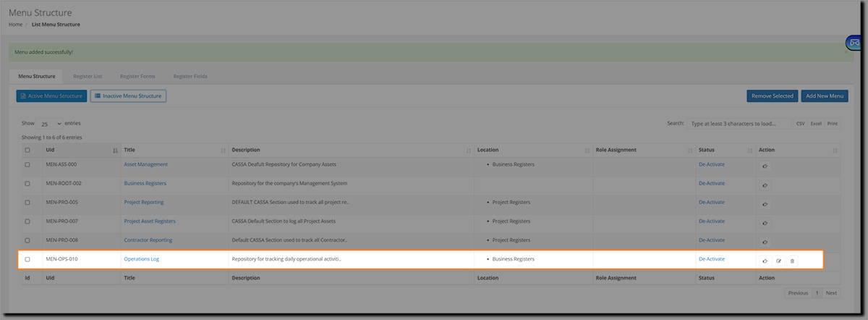Check the box for MEN-ASS-000 row
The height and width of the screenshot is (320, 868).
pos(27,164)
